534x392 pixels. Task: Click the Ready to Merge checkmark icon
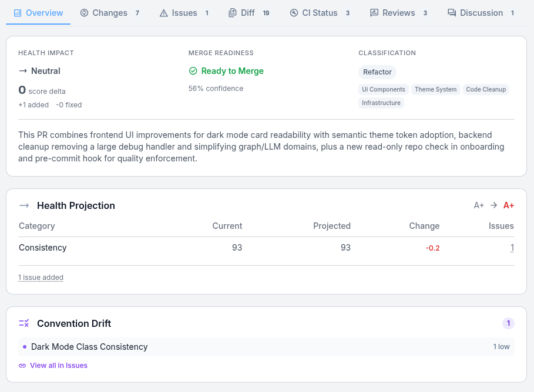pos(193,71)
